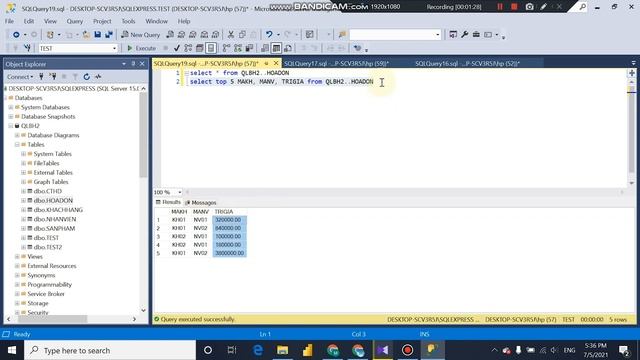
Task: Toggle Results to Grid output mode
Action: click(276, 48)
